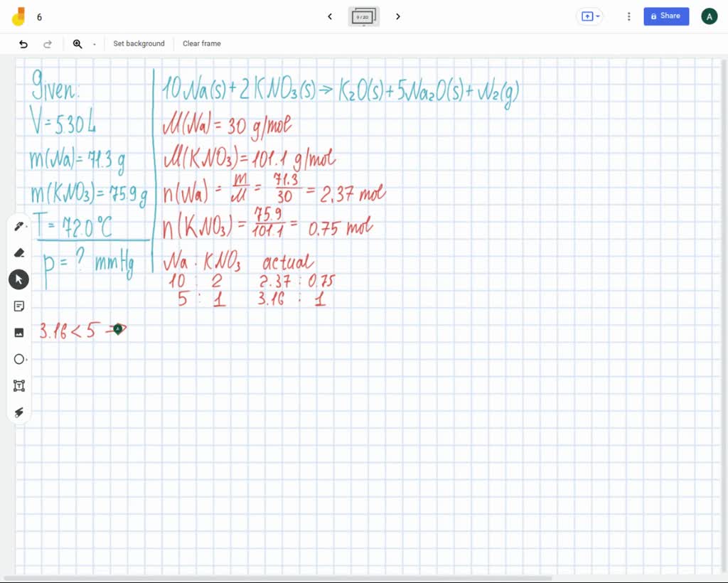Screen dimensions: 728x583
Task: Click Clear frame
Action: coord(201,43)
